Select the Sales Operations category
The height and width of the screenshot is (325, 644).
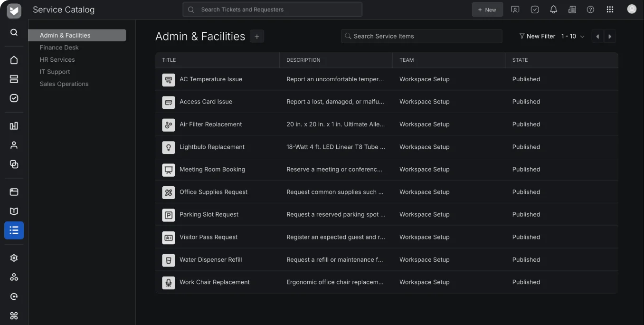point(64,84)
